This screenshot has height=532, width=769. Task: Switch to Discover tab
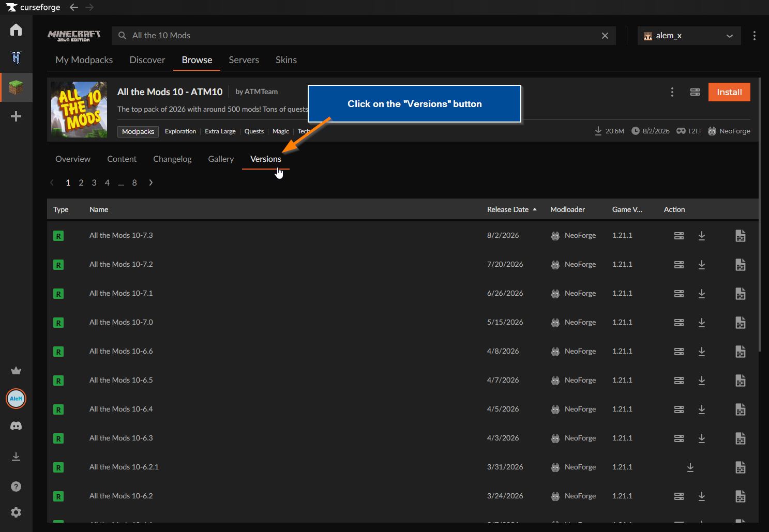pyautogui.click(x=147, y=60)
